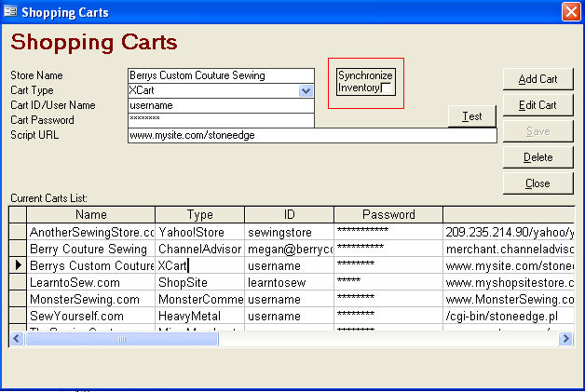Click the row selector for SewYourself.com row

18,316
